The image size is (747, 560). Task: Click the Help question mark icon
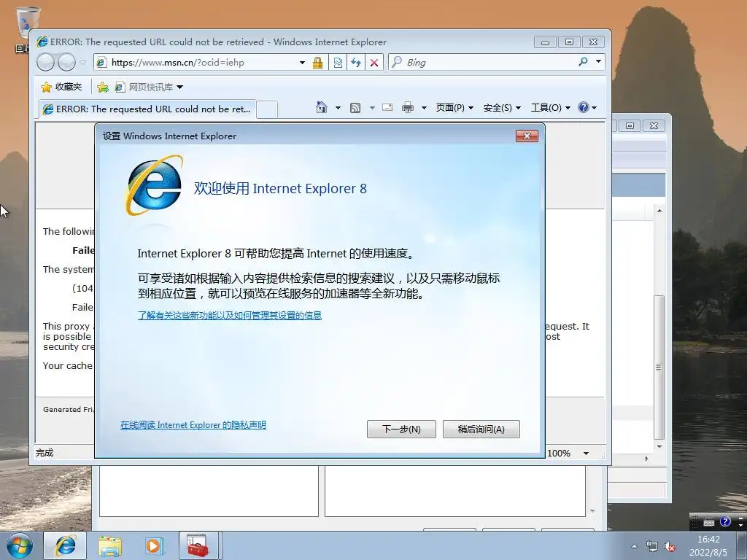click(x=584, y=107)
